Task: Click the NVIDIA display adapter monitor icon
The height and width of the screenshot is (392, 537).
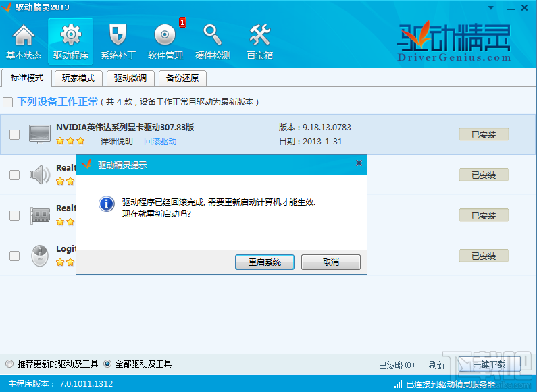Action: tap(40, 134)
